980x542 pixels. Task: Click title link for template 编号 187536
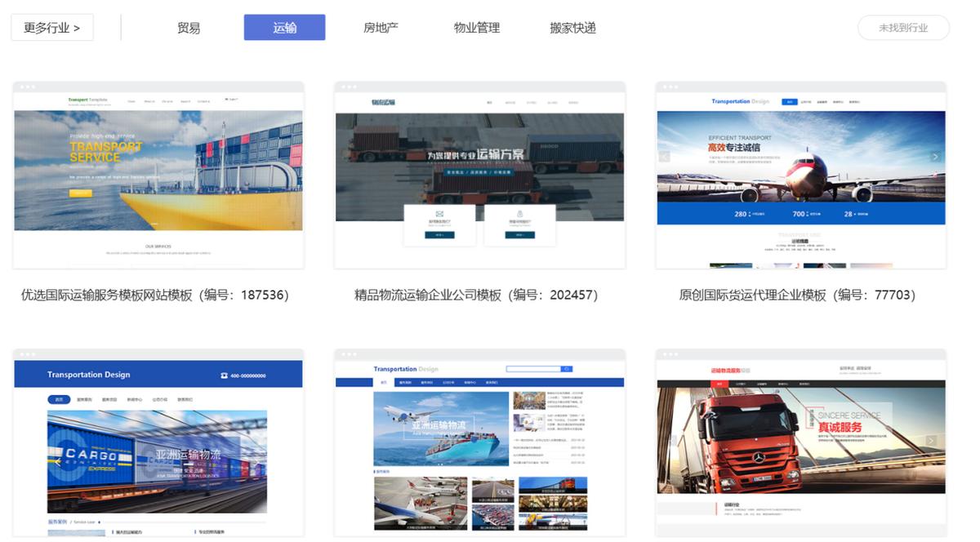155,295
